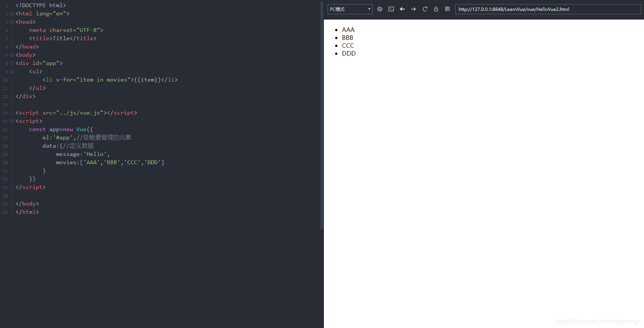Screen dimensions: 644x328
Task: Click the script src="../js/vue.js" line
Action: pyautogui.click(x=76, y=113)
